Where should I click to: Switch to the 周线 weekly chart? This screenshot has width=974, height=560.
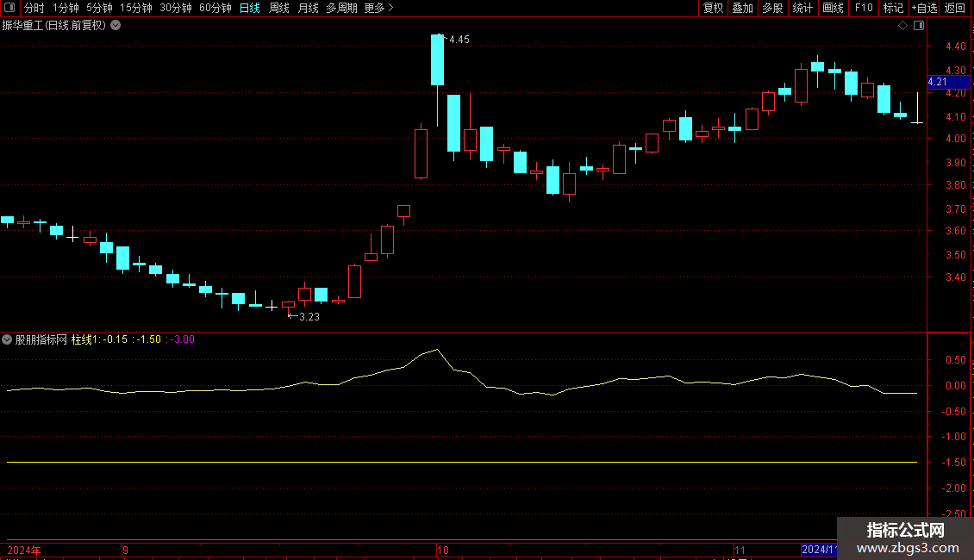[279, 8]
